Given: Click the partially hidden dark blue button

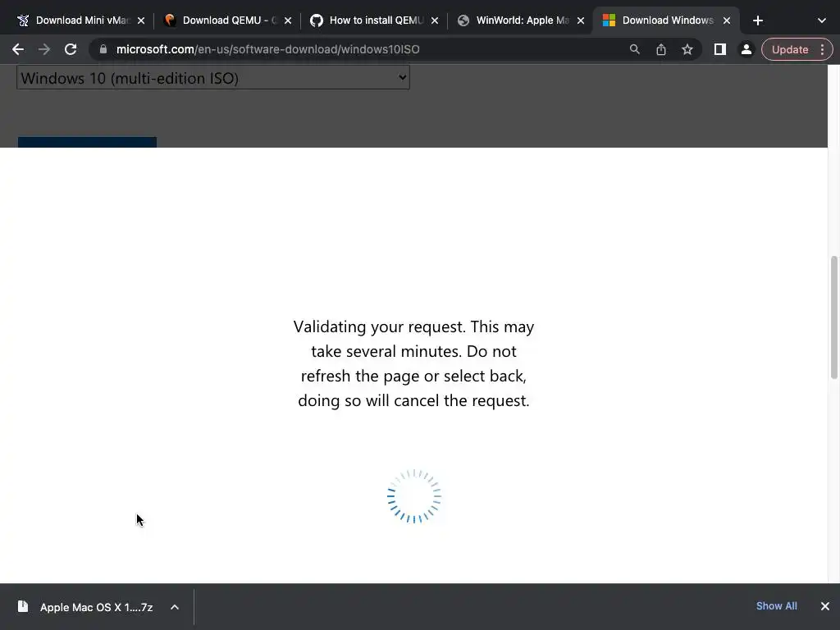Looking at the screenshot, I should click(x=87, y=142).
